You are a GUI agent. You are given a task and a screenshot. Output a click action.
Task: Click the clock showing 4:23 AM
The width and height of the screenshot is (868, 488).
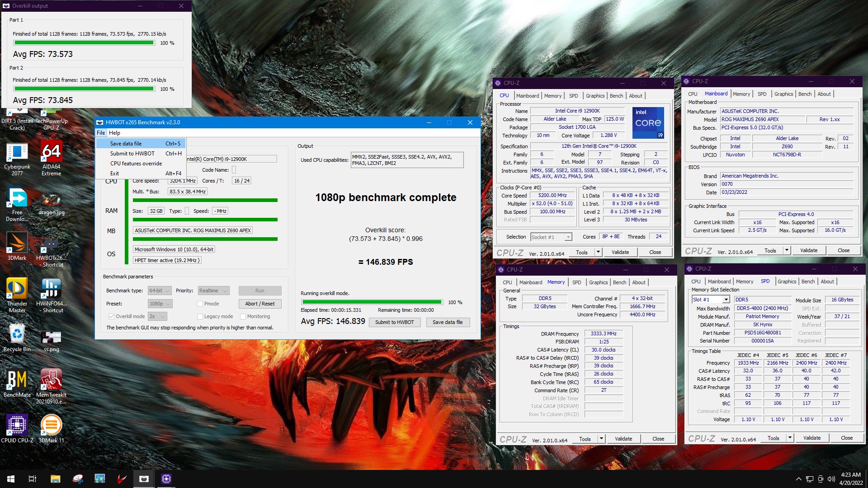[x=851, y=475]
